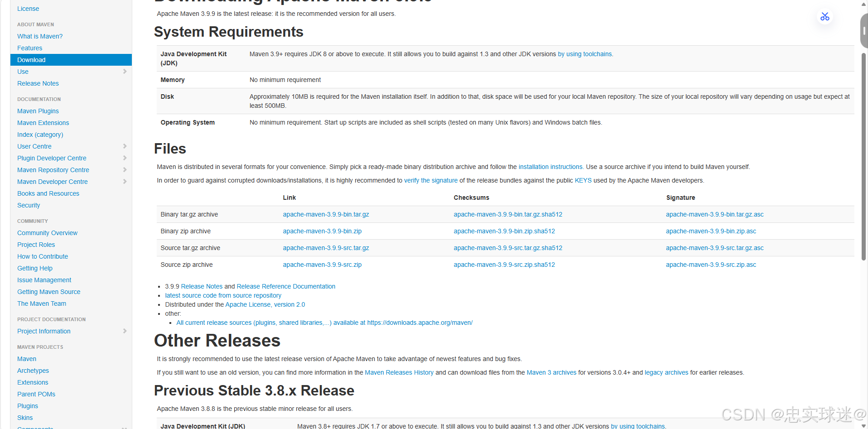
Task: Download apache-maven-3.9.9-bin.zip
Action: [x=322, y=231]
